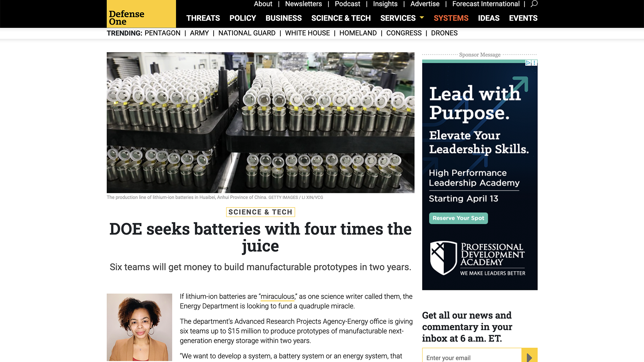The image size is (644, 362).
Task: Select trending topic National Guard
Action: [247, 33]
